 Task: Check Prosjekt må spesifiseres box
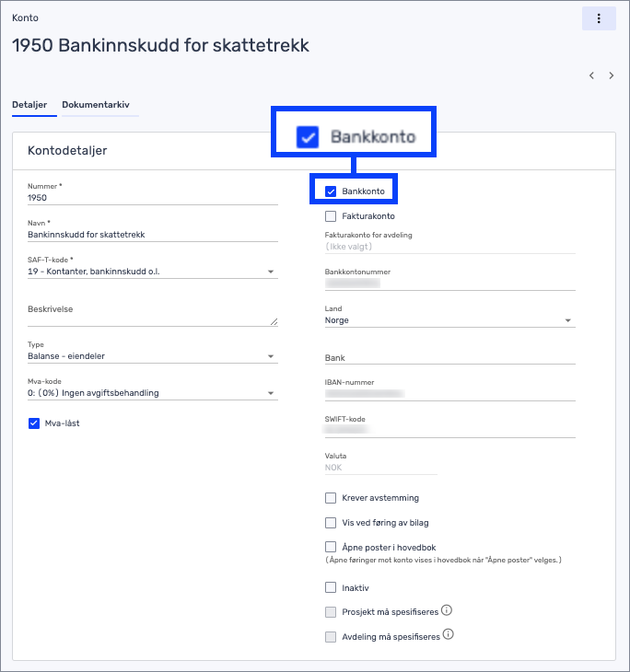pos(331,612)
